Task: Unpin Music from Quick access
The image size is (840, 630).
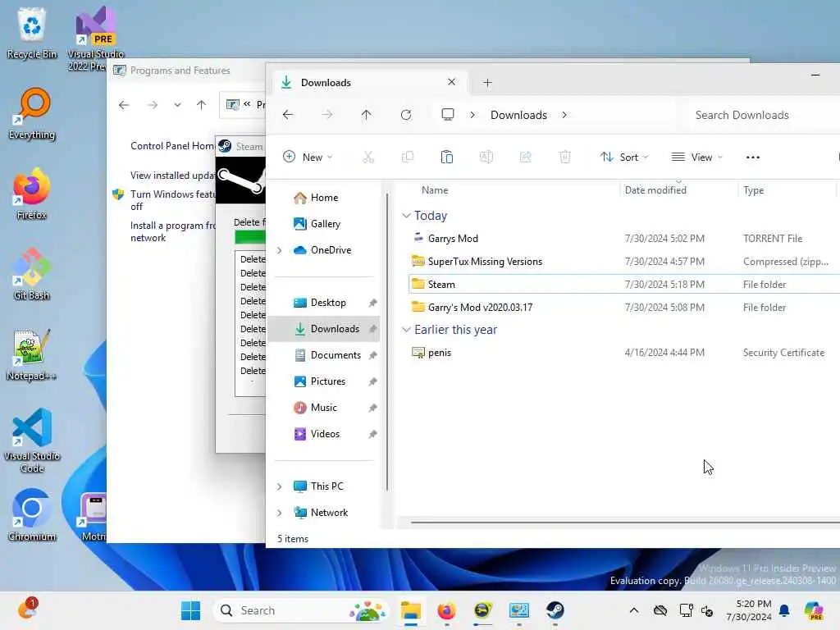Action: (372, 408)
